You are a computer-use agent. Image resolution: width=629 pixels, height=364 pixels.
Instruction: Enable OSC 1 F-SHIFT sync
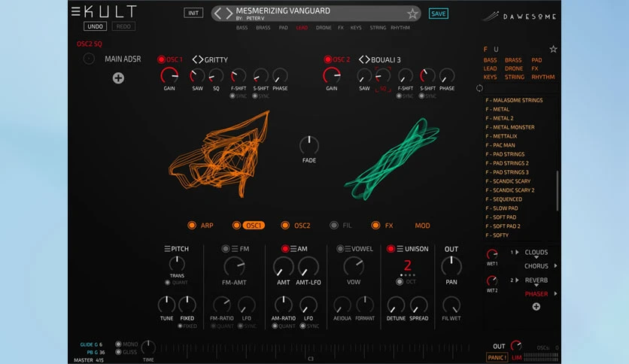(x=232, y=96)
